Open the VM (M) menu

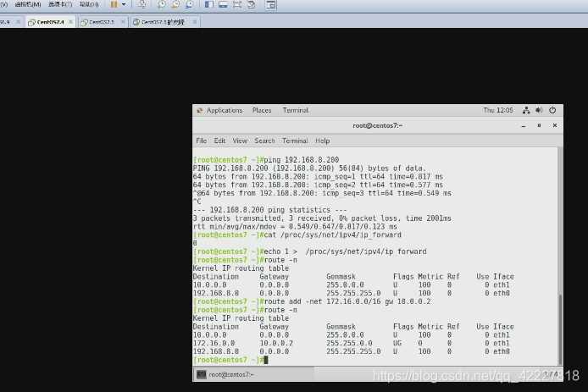[28, 4]
